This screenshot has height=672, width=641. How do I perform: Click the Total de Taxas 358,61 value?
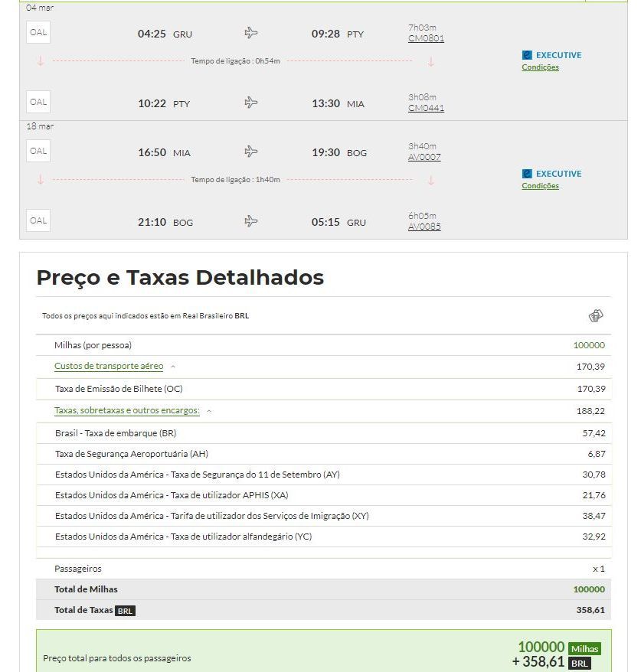click(x=590, y=610)
